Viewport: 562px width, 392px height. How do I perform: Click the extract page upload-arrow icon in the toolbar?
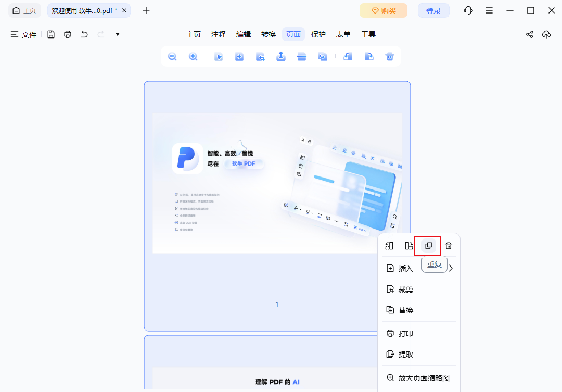coord(281,56)
